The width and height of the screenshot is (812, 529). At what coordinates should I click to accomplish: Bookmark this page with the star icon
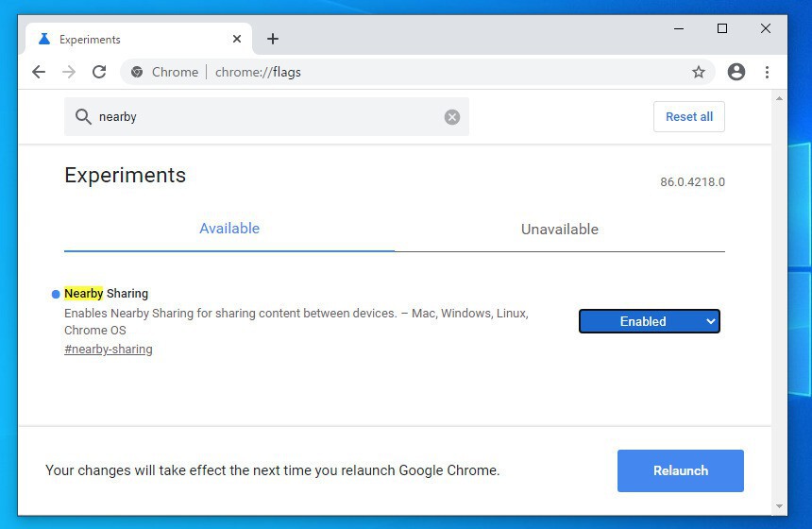699,72
